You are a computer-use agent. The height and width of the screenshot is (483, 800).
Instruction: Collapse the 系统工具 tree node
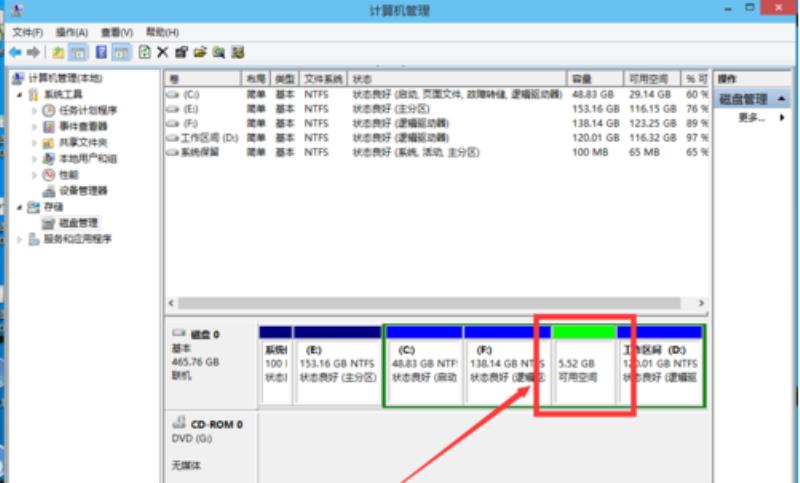(19, 95)
